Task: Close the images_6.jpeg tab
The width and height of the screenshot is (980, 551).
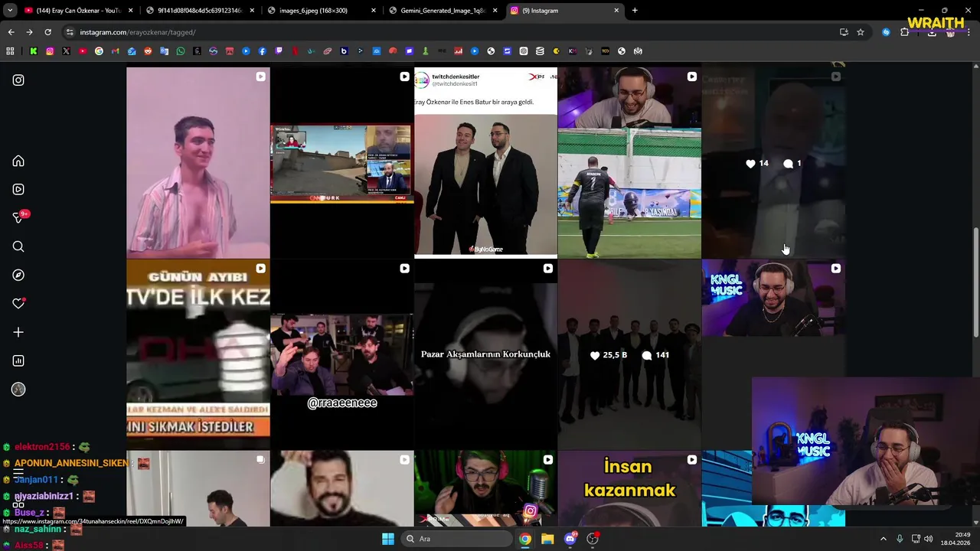Action: 374,11
